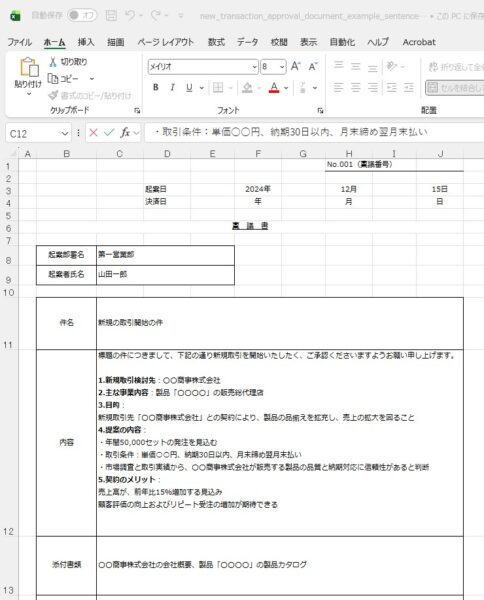Image resolution: width=484 pixels, height=600 pixels.
Task: Switch to the データ tab
Action: click(x=247, y=42)
